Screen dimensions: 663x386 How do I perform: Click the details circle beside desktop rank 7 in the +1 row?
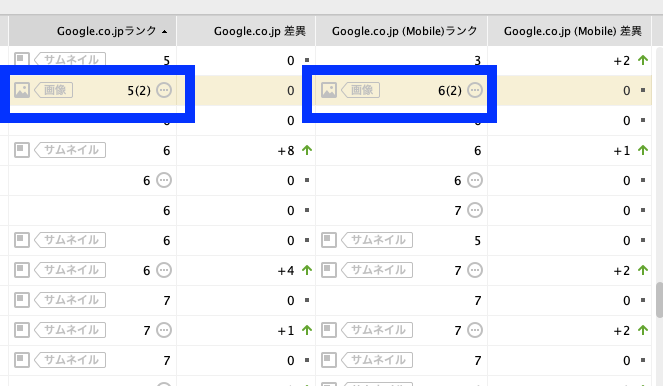click(164, 330)
